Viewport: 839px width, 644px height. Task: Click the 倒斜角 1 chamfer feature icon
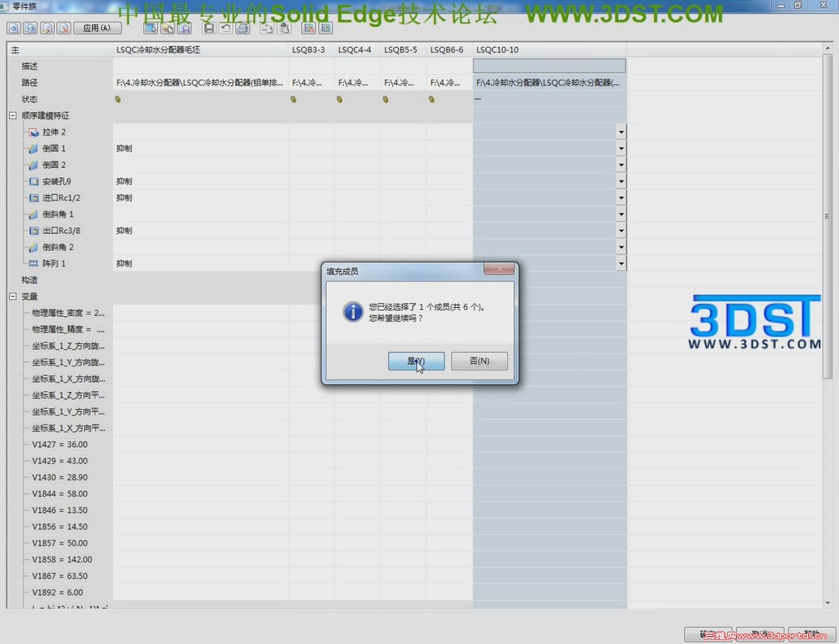point(34,214)
